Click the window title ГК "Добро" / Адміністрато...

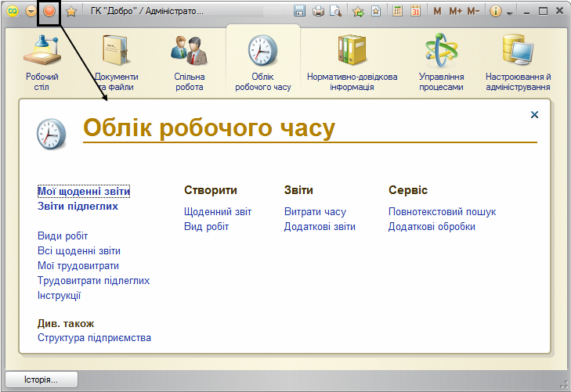pos(147,11)
